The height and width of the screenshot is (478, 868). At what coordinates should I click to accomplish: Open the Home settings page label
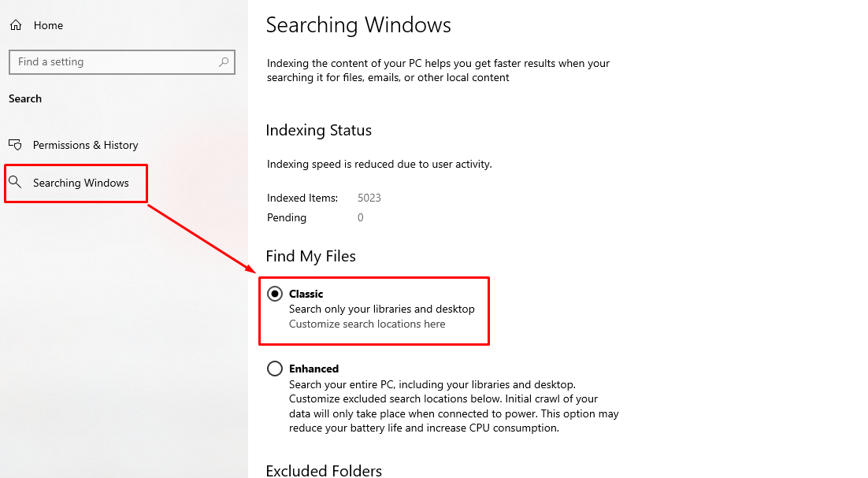48,25
